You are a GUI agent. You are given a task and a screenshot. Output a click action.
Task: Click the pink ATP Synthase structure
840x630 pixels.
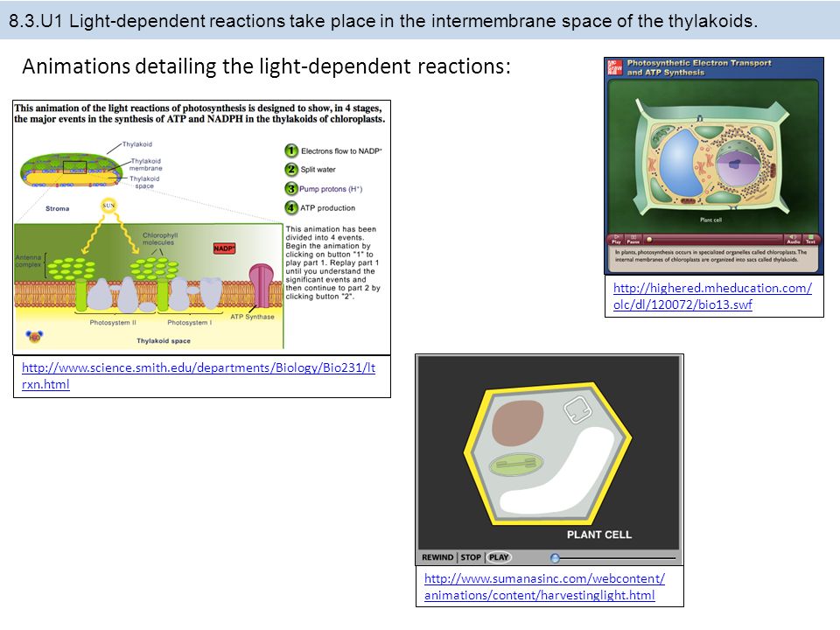262,283
